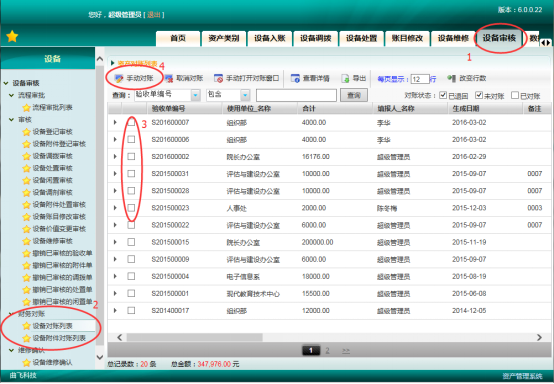Image resolution: width=554 pixels, height=384 pixels.
Task: Click the yellow favorites star in header
Action: click(x=12, y=36)
